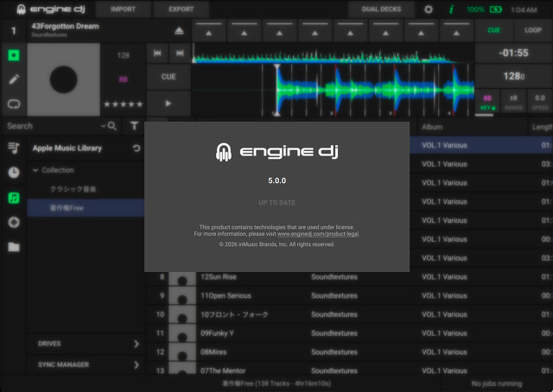Image resolution: width=553 pixels, height=392 pixels.
Task: Expand the DRIVES panel
Action: [86, 344]
